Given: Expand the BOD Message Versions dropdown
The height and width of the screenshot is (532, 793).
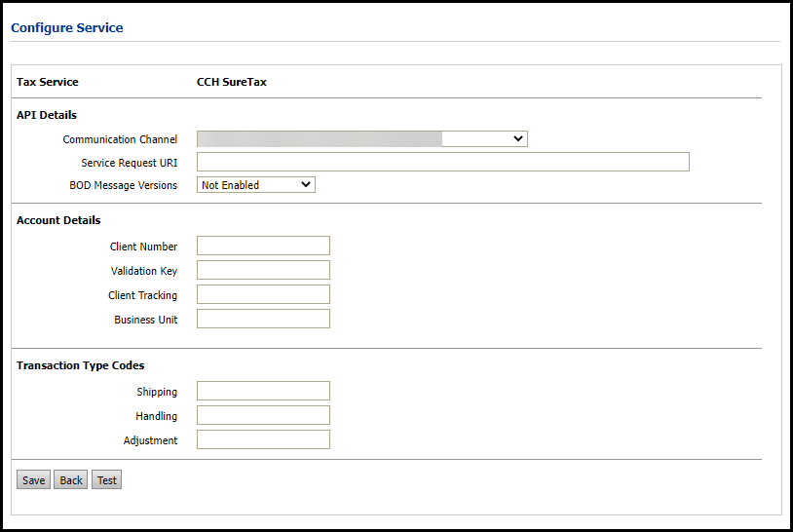Looking at the screenshot, I should pyautogui.click(x=256, y=185).
